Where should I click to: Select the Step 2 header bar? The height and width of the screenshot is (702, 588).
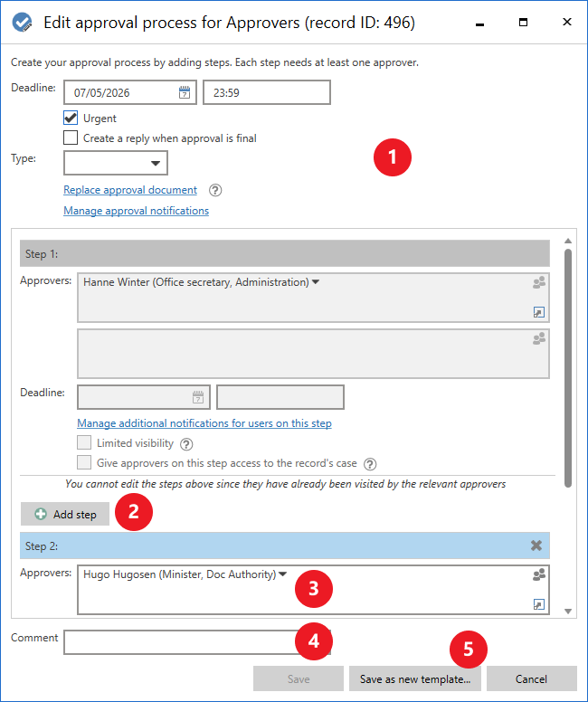pyautogui.click(x=285, y=545)
